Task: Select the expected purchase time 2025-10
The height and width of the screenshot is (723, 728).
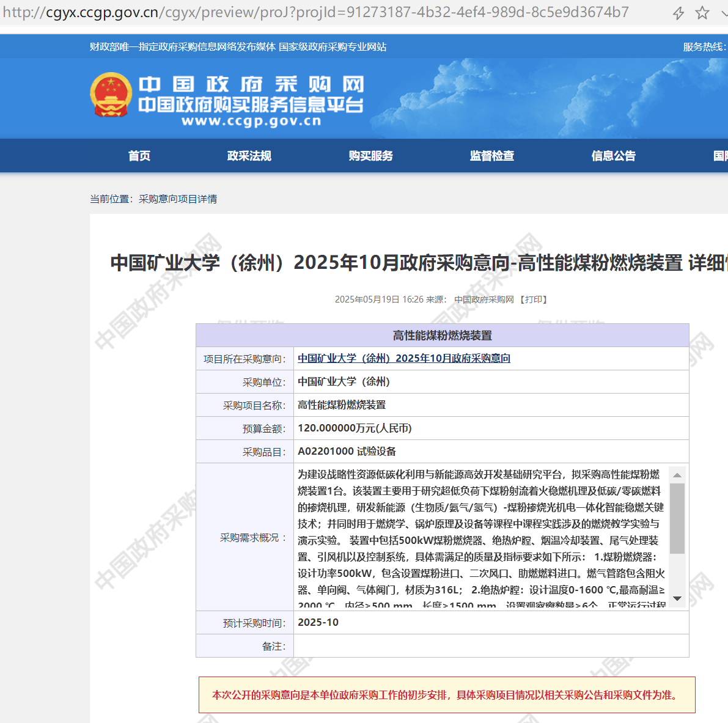Action: click(318, 622)
